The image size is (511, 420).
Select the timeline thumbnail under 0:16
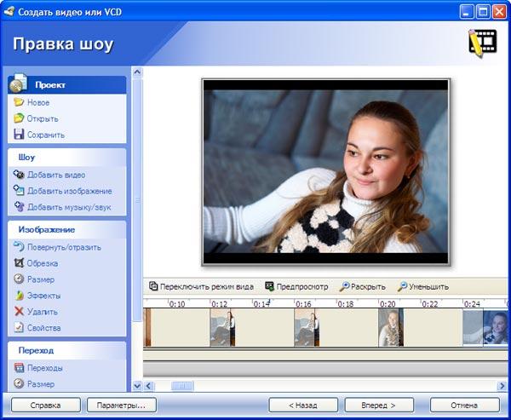click(307, 327)
